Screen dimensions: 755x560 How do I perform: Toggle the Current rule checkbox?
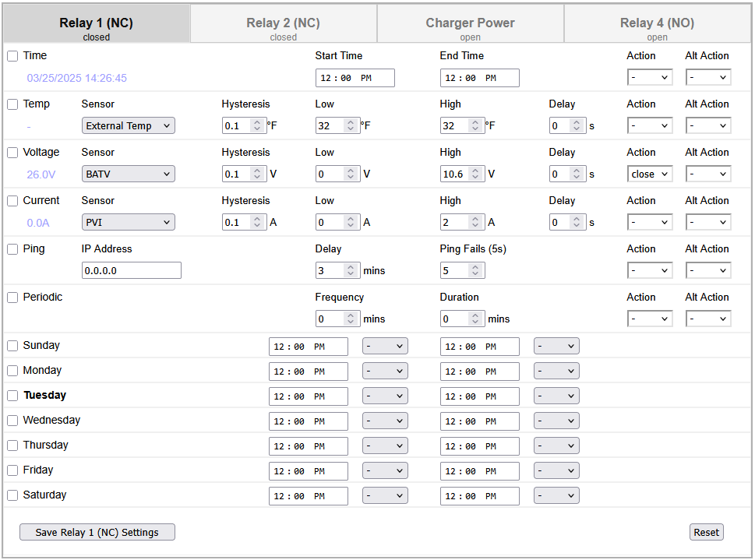click(12, 201)
